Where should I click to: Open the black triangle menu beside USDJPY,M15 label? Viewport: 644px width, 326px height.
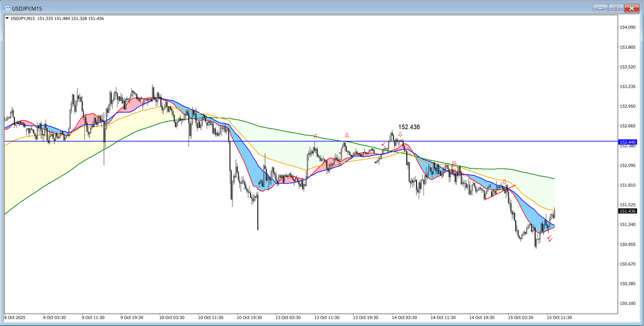pos(7,19)
